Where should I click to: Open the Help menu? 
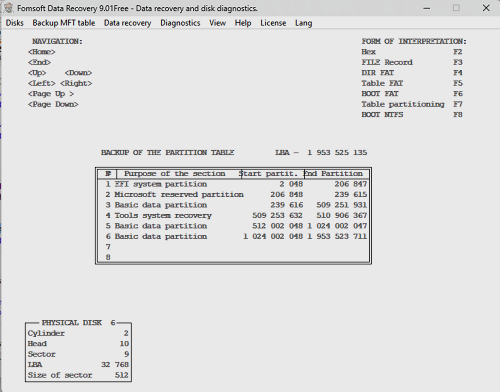coord(243,23)
